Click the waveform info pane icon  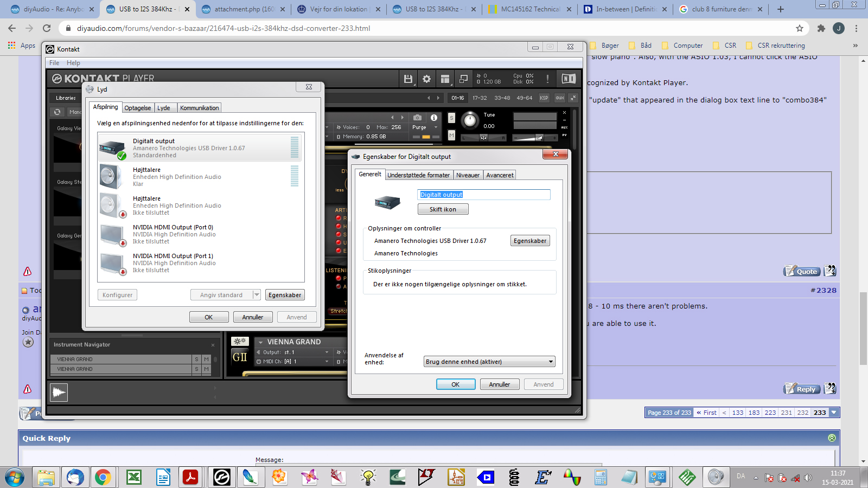[59, 392]
